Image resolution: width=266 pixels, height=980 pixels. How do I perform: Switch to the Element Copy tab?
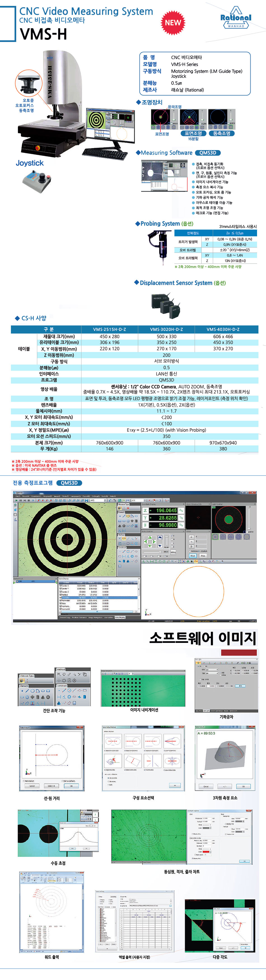pyautogui.click(x=65, y=617)
